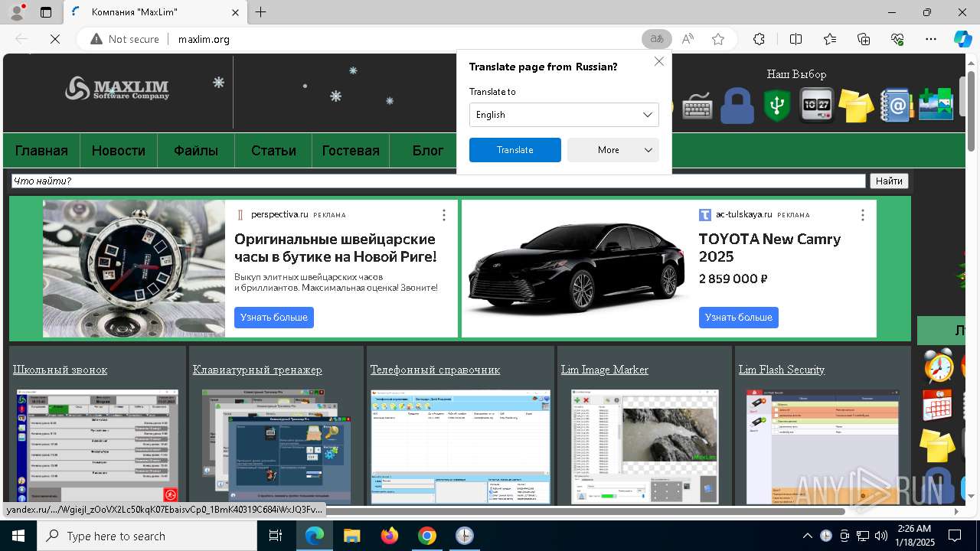980x551 pixels.
Task: Open the Lim Flash Security link
Action: [x=782, y=370]
